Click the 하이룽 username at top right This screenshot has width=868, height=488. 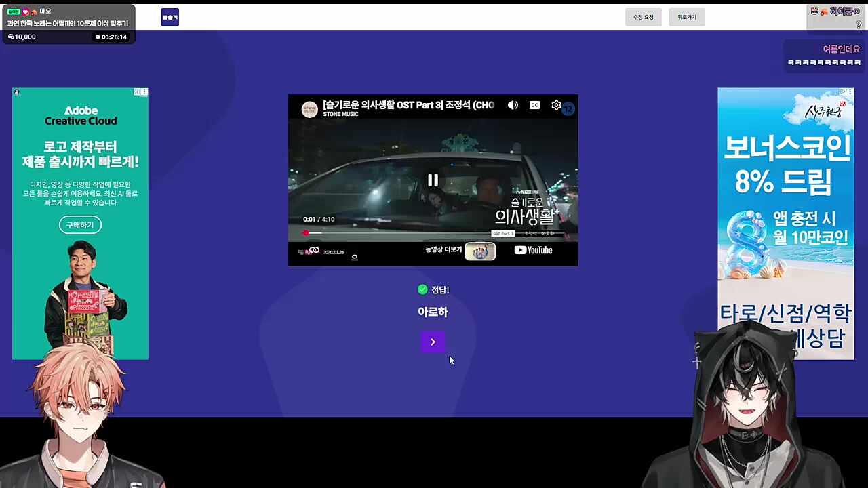844,12
